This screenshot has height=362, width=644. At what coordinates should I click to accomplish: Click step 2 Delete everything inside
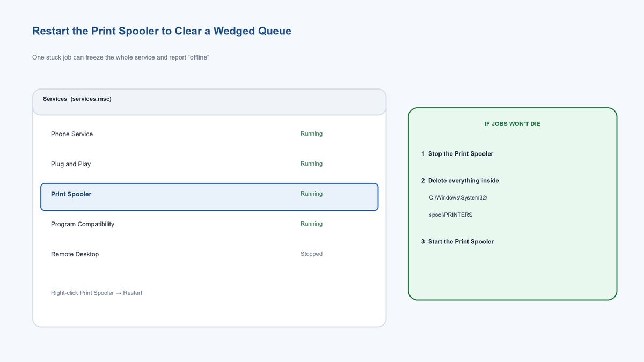click(x=460, y=181)
